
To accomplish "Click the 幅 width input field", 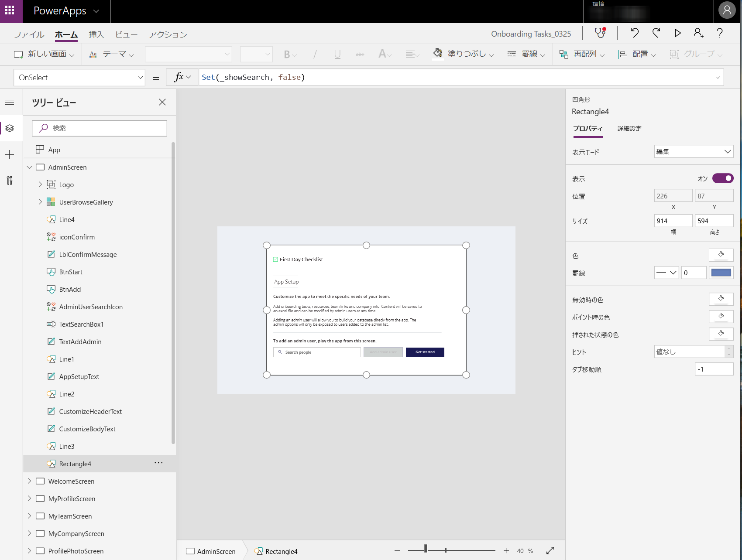I will (x=673, y=221).
